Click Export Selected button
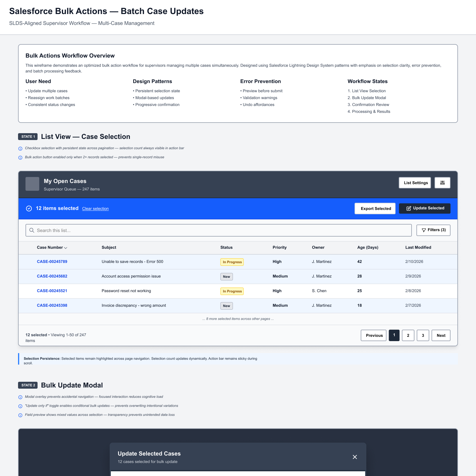This screenshot has width=476, height=476. pos(375,209)
